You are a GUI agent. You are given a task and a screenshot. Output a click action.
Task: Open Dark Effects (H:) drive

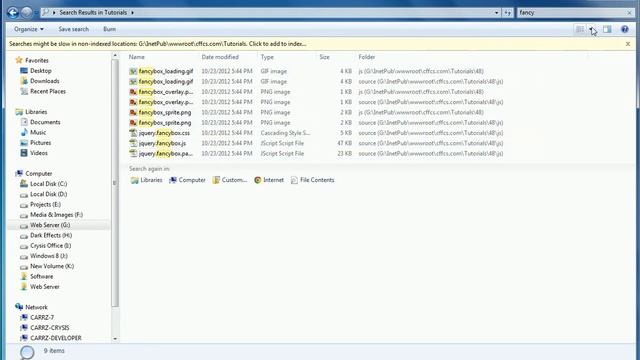coord(51,235)
